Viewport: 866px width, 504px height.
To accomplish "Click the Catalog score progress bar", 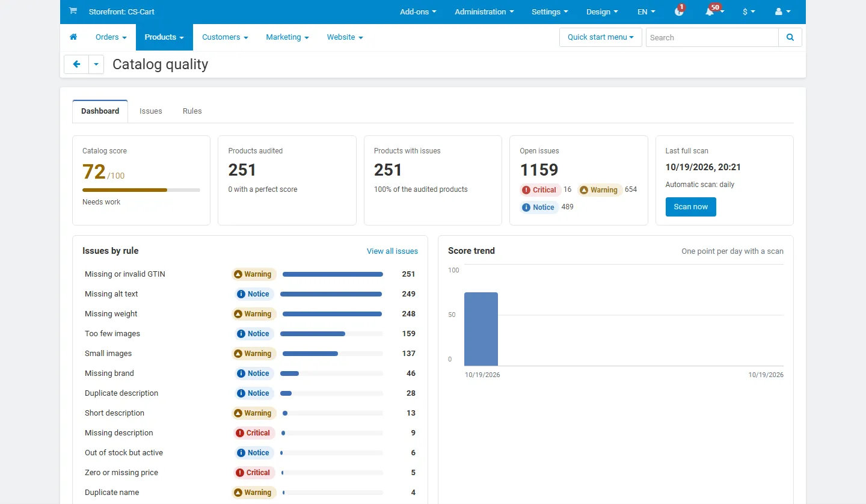I will tap(141, 190).
